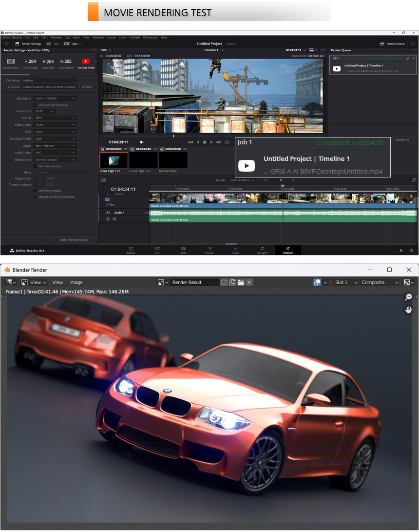The height and width of the screenshot is (532, 419).
Task: Switch to the Edit page tab
Action: point(183,250)
